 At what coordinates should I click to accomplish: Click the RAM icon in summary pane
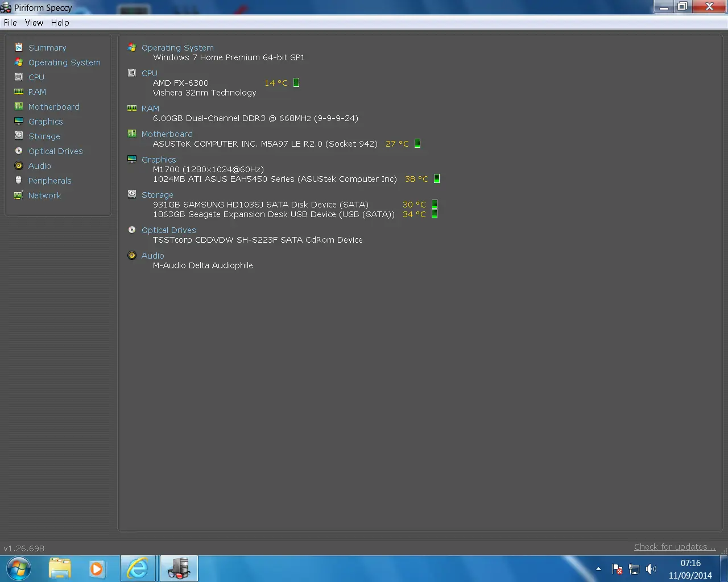coord(132,108)
